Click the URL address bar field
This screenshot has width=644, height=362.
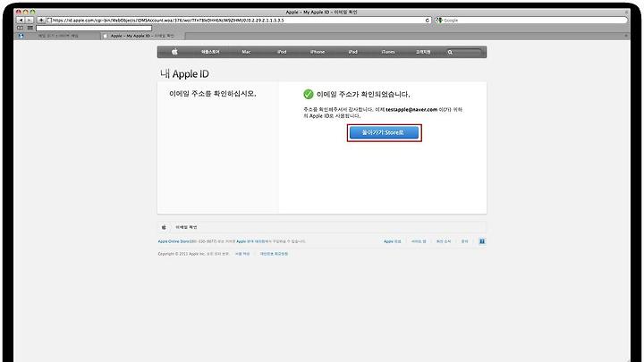tap(239, 20)
